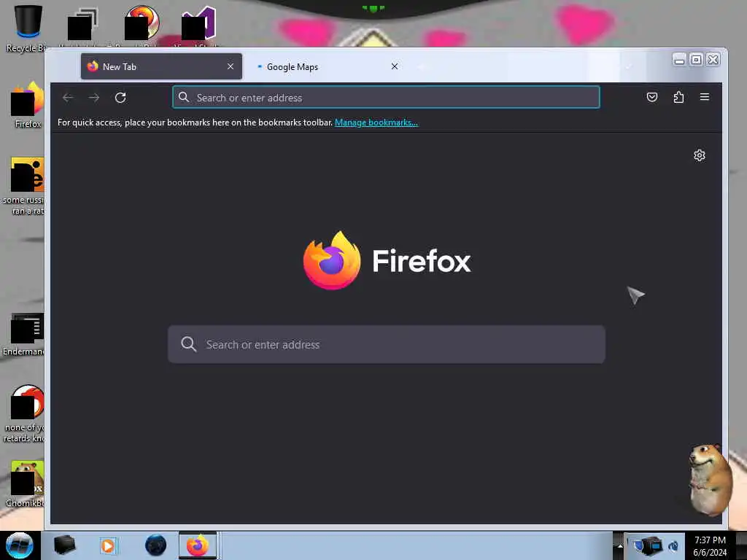Minimize the Firefox window
The width and height of the screenshot is (747, 560).
click(679, 60)
